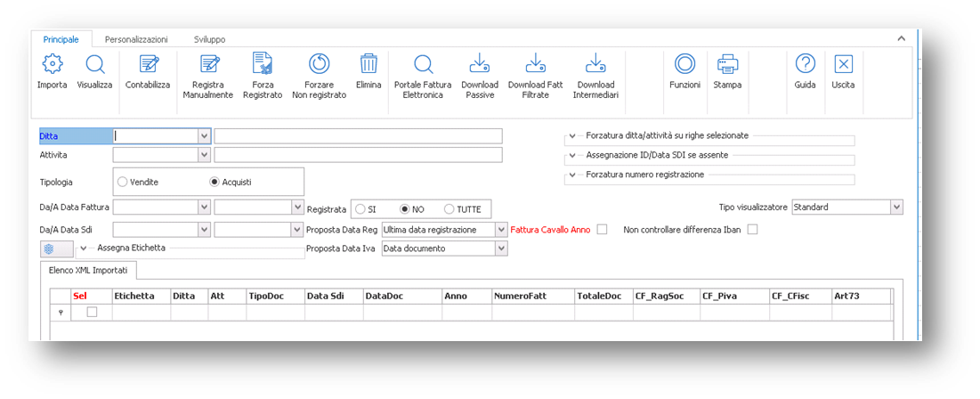Viewport: 980px width, 399px height.
Task: Click the CF_Piva column header
Action: [x=735, y=296]
